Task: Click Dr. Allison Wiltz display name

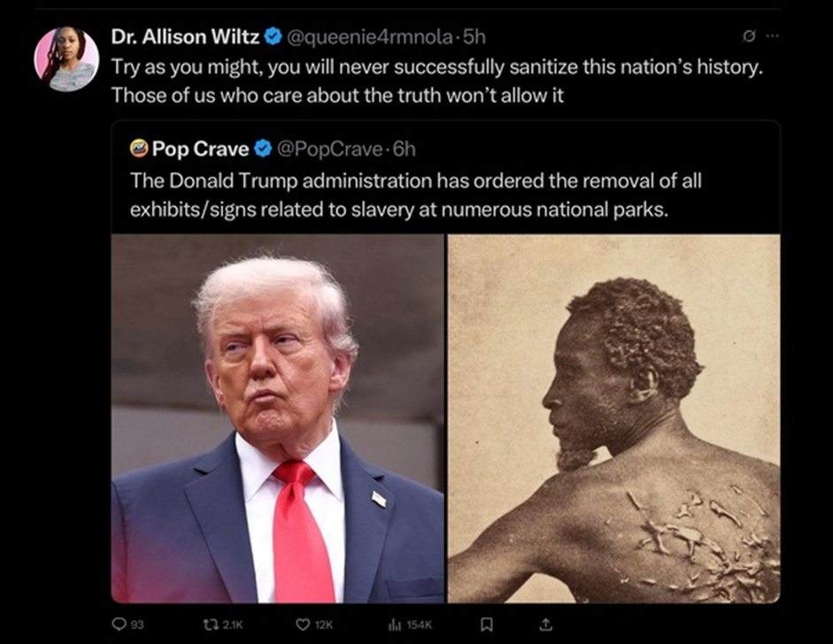Action: (x=185, y=36)
